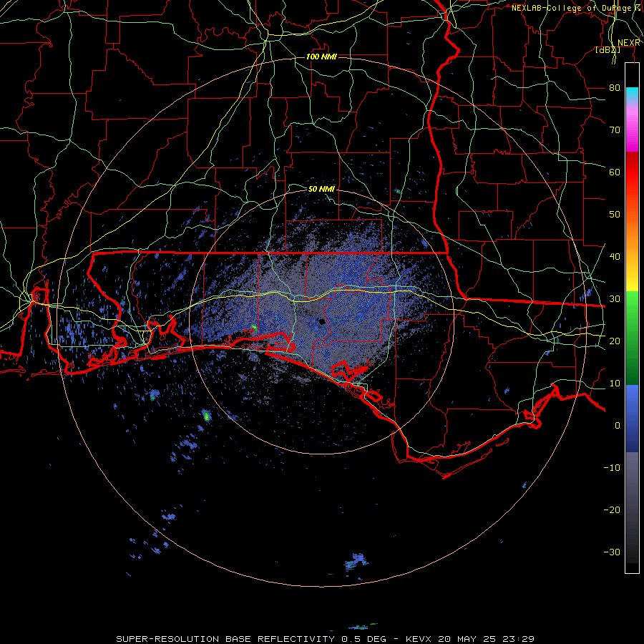Click the "100 NMI" range ring label
Viewport: 644px width, 644px height.
coord(321,57)
